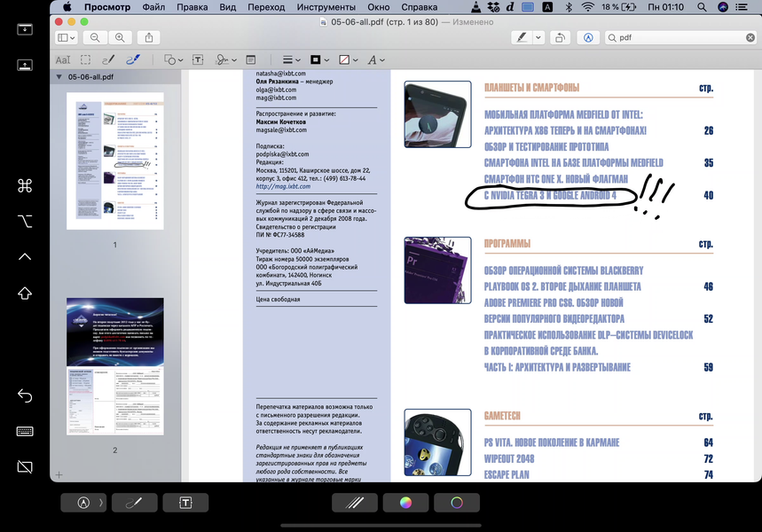Open the Border color swatch dropdown
762x532 pixels.
[x=319, y=59]
